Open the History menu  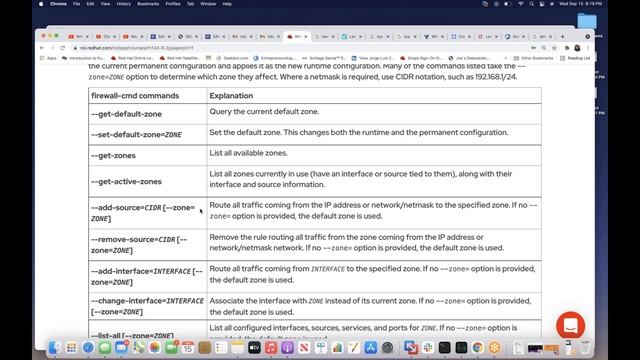click(124, 4)
